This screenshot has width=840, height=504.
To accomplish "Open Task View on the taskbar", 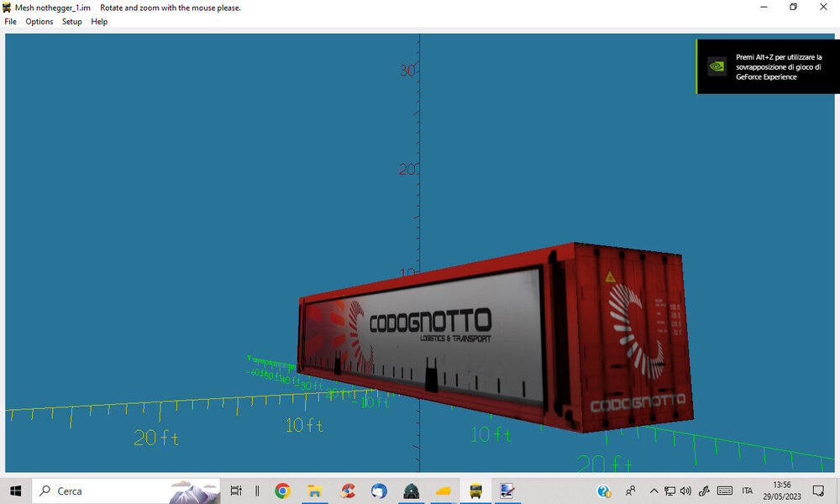I will [236, 491].
